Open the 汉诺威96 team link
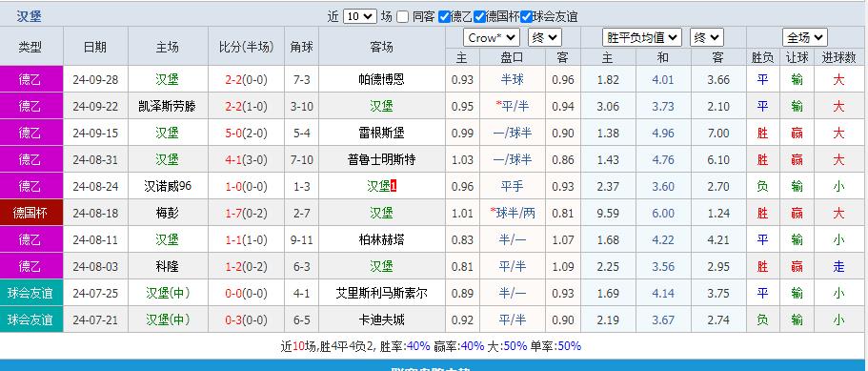Screen dimensions: 868x371 coord(167,186)
